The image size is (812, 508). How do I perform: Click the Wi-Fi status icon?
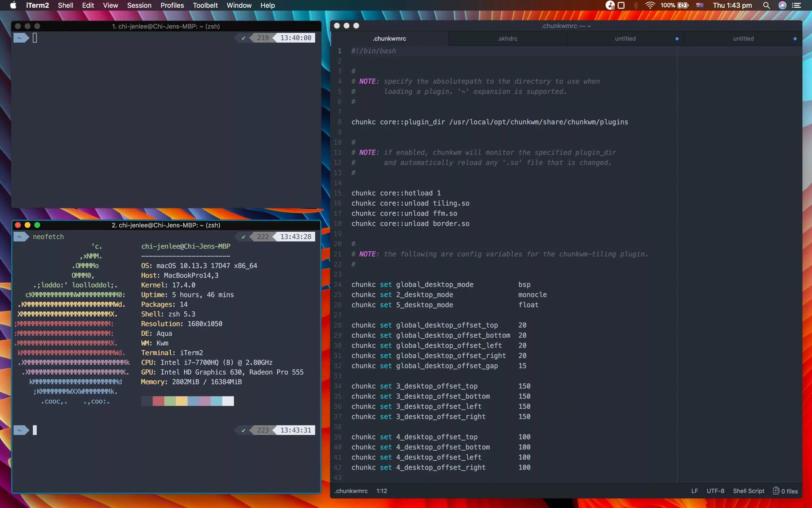click(x=650, y=5)
